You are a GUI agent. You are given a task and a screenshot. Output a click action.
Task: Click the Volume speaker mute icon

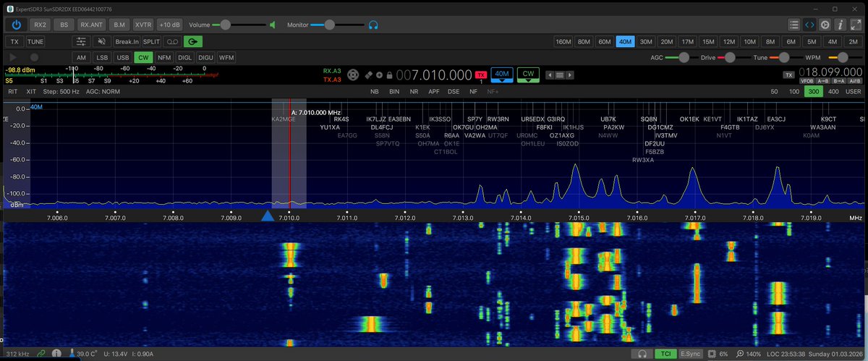[273, 25]
